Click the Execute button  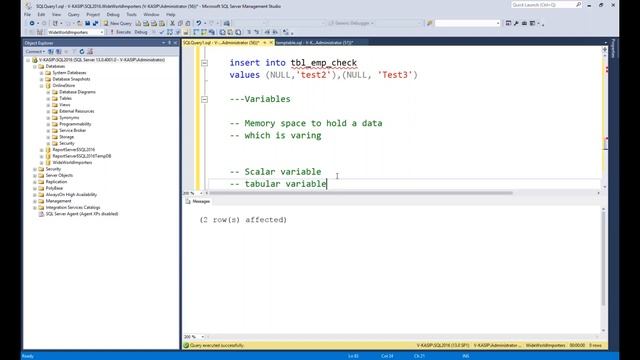point(120,32)
